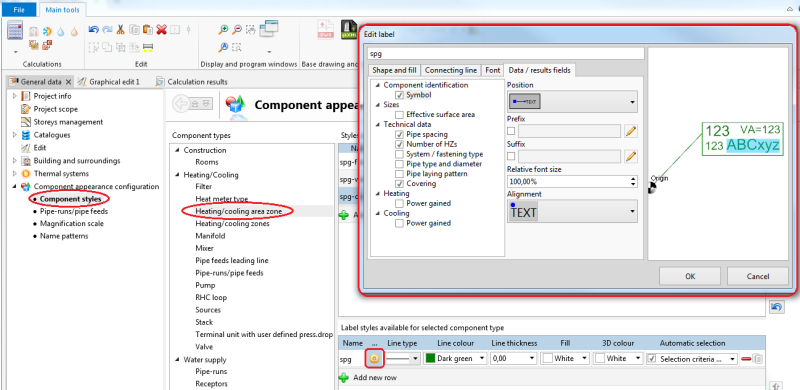
Task: Click the gbXML building import icon
Action: tap(348, 29)
